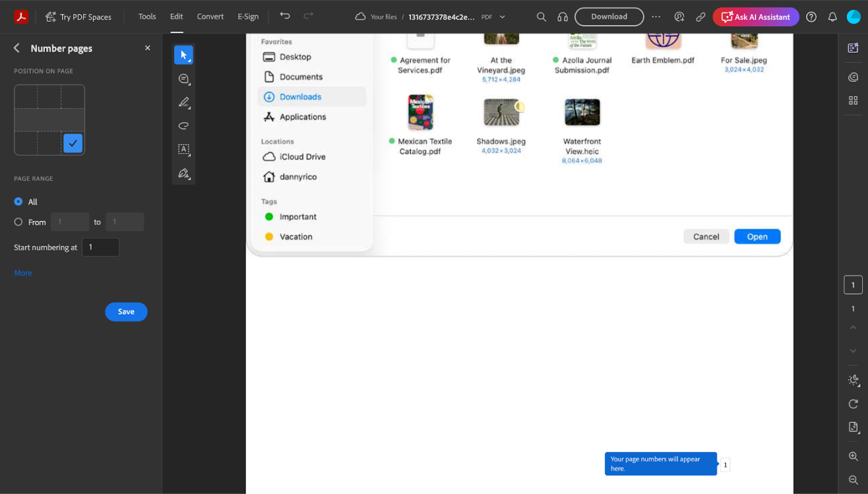Open the more options ellipsis menu

656,17
